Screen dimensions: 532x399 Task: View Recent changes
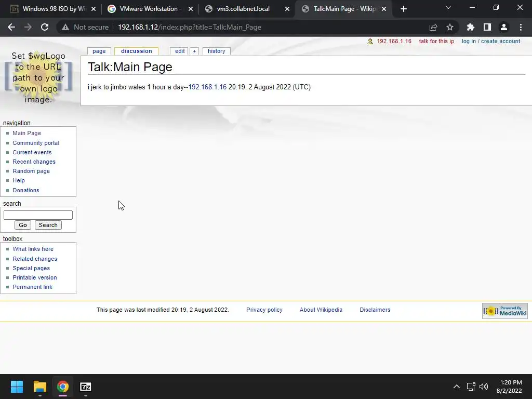(x=34, y=162)
